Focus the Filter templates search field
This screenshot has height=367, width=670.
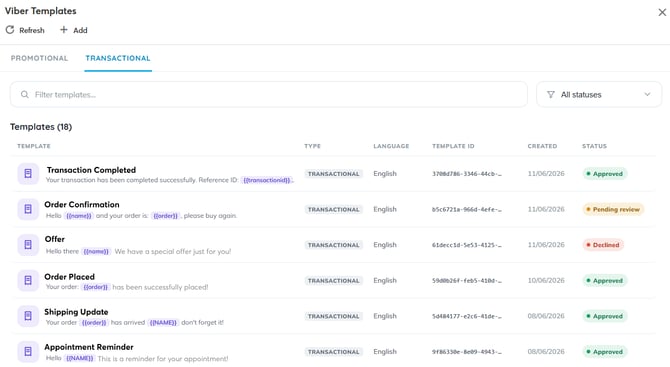point(269,94)
